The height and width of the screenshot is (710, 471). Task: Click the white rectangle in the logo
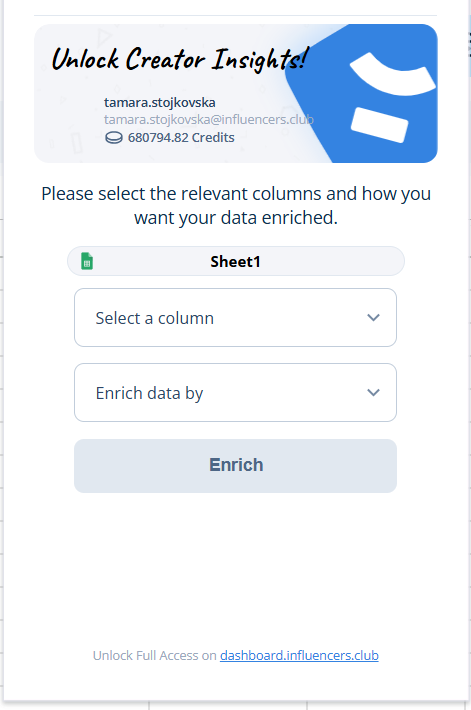tap(380, 125)
